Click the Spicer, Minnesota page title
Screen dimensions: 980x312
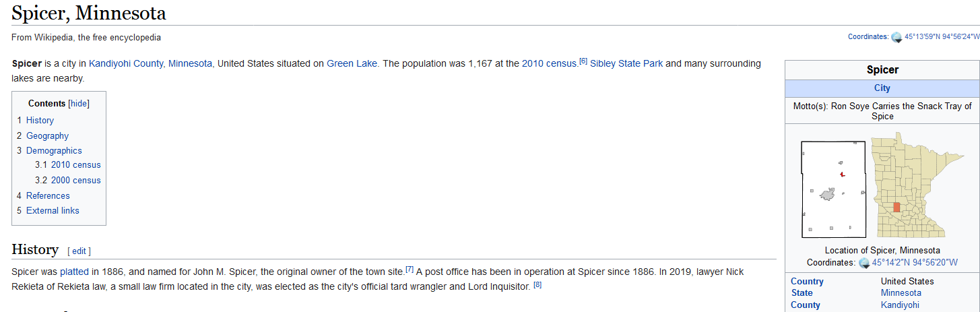point(89,13)
